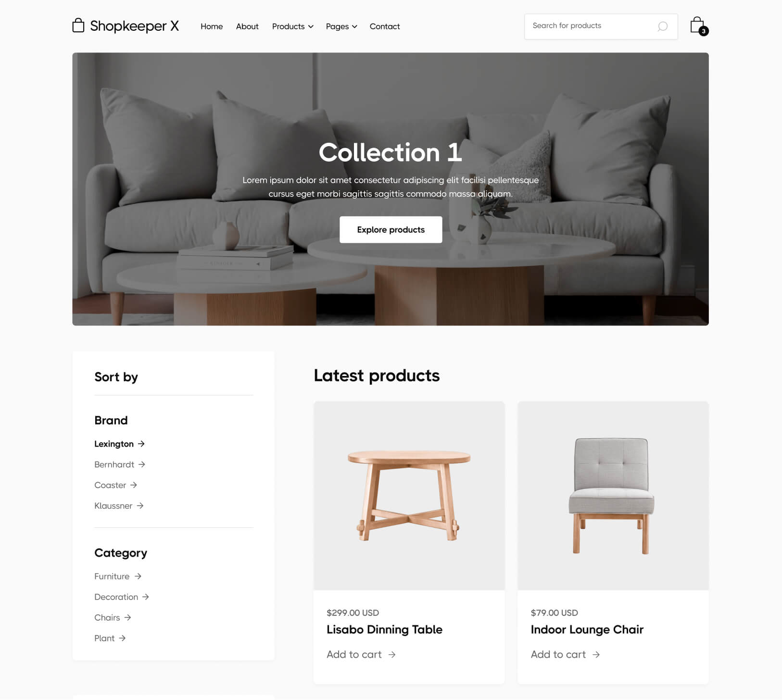
Task: Click the arrow icon beside Lexington
Action: pos(141,444)
